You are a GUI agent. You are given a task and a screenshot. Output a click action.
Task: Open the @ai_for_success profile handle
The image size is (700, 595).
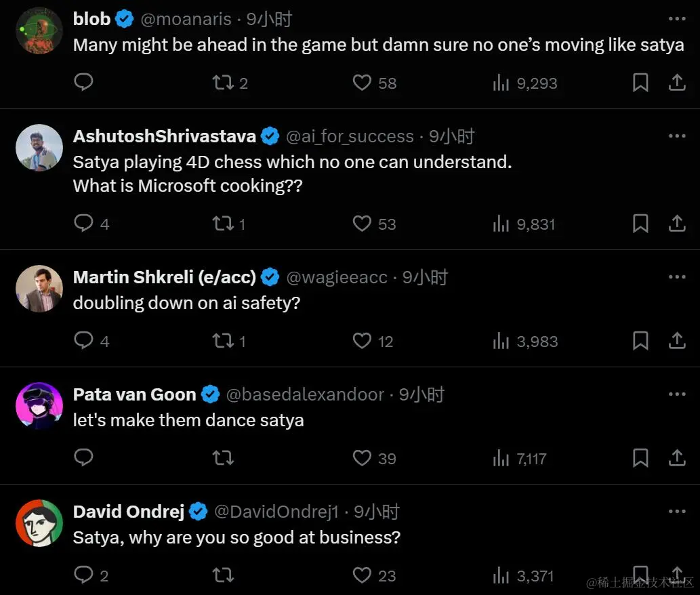(x=350, y=136)
